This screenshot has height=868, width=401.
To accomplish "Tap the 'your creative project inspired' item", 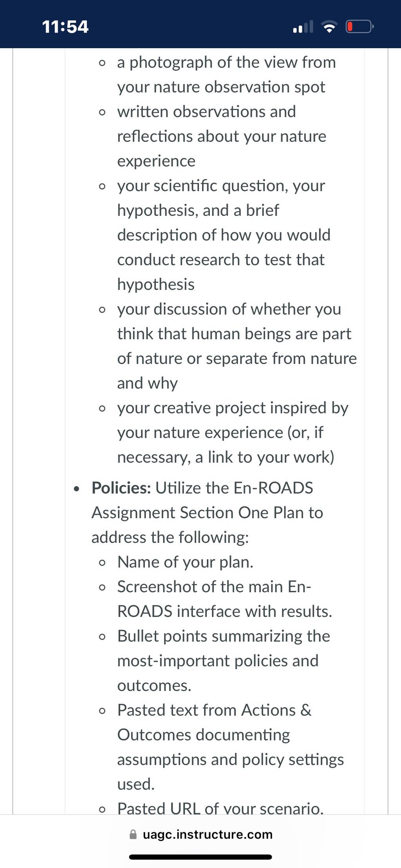I will pyautogui.click(x=233, y=432).
